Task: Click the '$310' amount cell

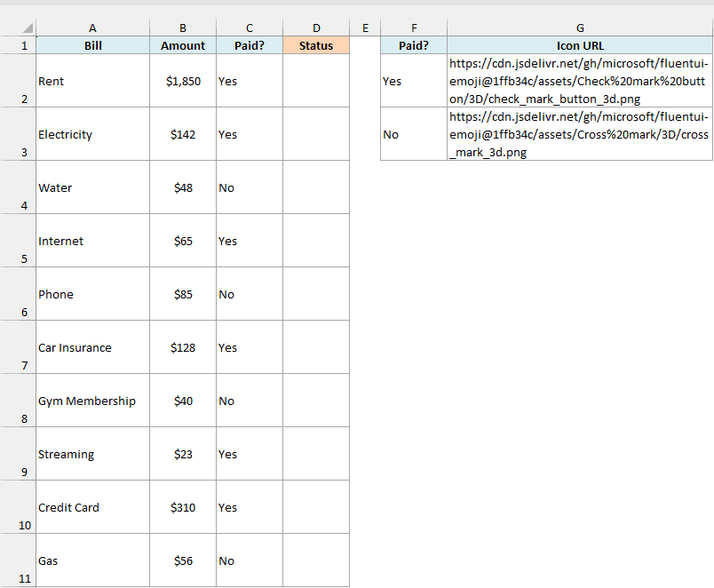Action: click(x=183, y=507)
